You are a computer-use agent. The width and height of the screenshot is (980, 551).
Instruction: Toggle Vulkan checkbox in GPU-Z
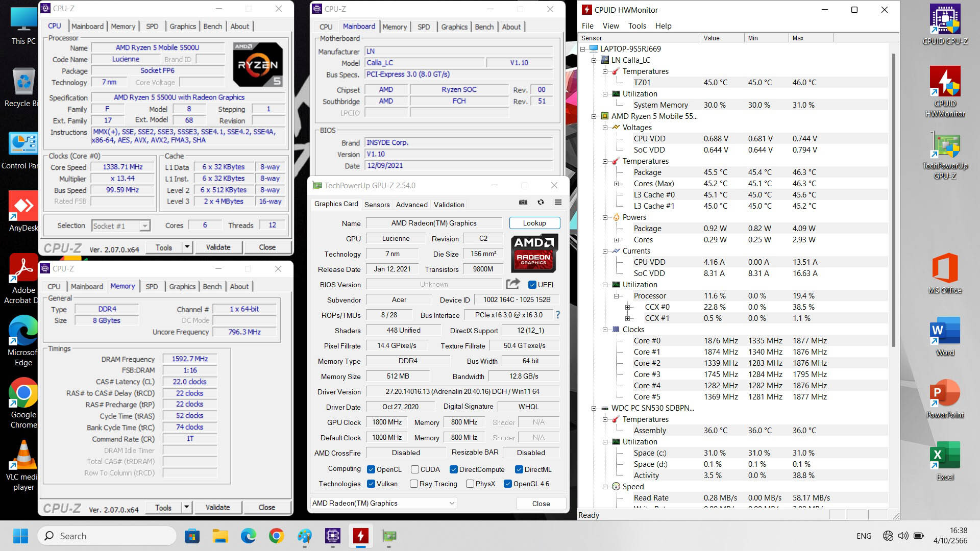click(372, 484)
